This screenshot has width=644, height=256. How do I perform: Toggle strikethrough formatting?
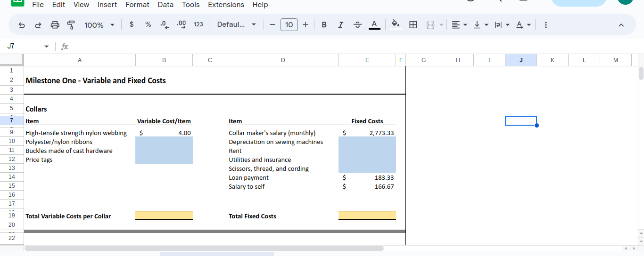pyautogui.click(x=357, y=24)
